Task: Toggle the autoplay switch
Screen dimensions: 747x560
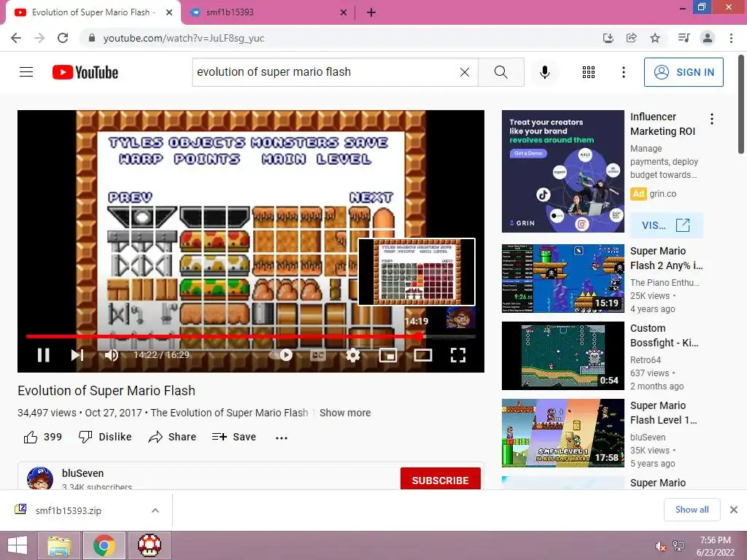Action: pyautogui.click(x=281, y=355)
